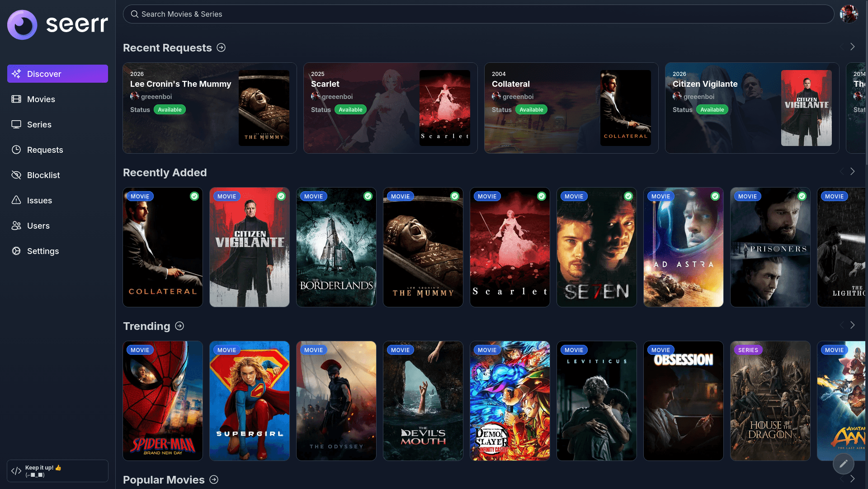Viewport: 868px width, 489px height.
Task: Click the arrow icon next to Trending
Action: coord(179,326)
